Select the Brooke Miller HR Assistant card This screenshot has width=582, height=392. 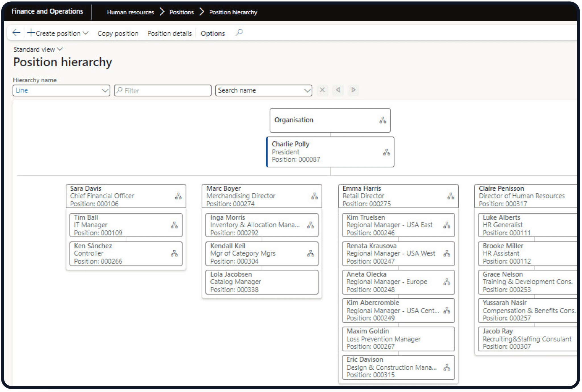(527, 253)
